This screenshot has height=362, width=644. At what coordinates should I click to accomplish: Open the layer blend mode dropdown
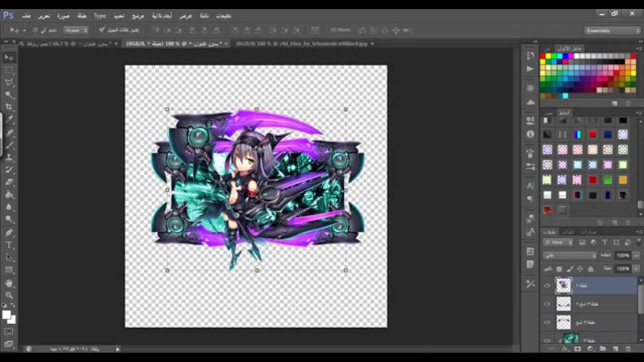click(x=570, y=255)
